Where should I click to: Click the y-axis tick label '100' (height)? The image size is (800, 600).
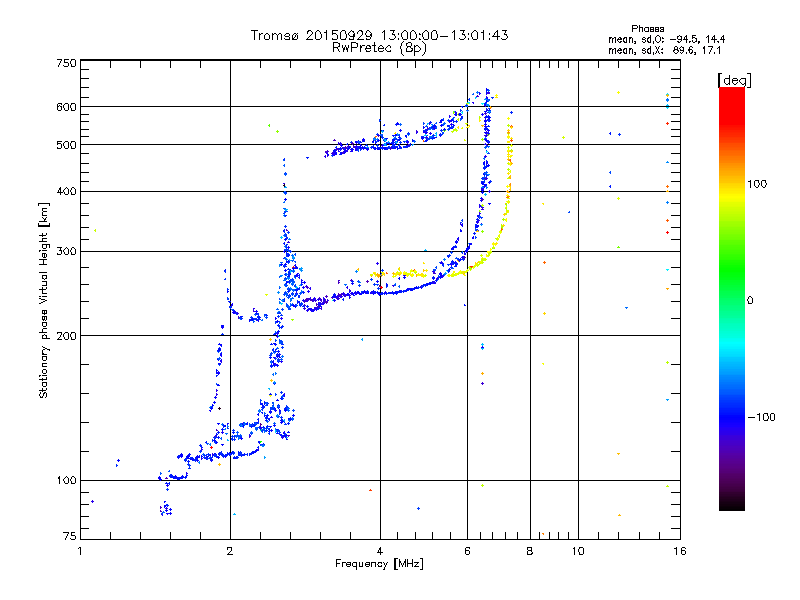coord(66,480)
